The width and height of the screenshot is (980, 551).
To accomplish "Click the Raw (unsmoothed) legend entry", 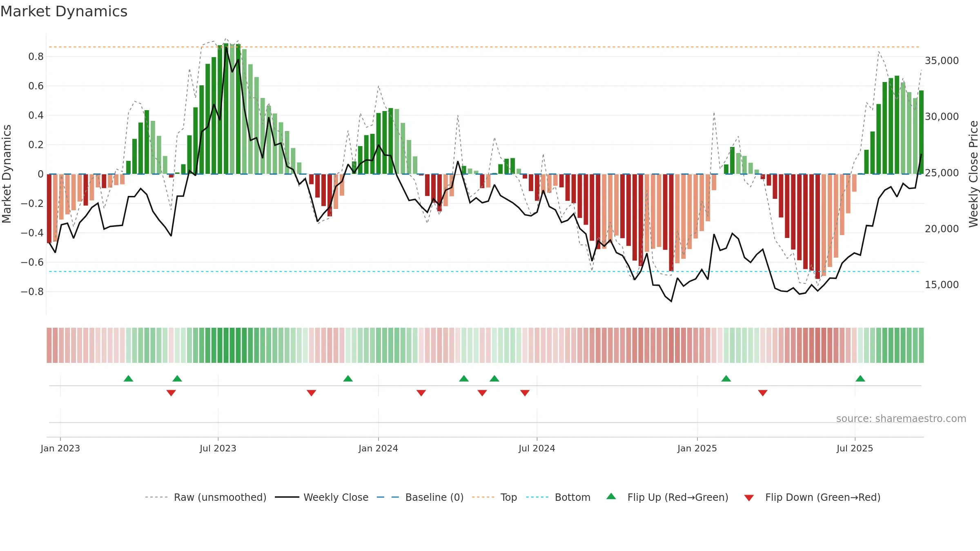I will 205,497.
